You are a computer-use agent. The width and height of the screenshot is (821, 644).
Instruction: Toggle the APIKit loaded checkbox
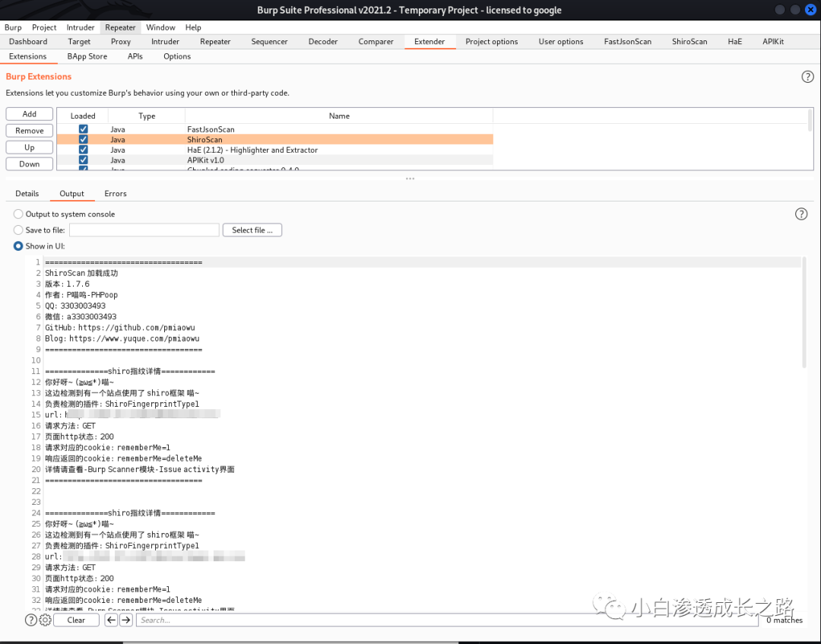[x=83, y=160]
